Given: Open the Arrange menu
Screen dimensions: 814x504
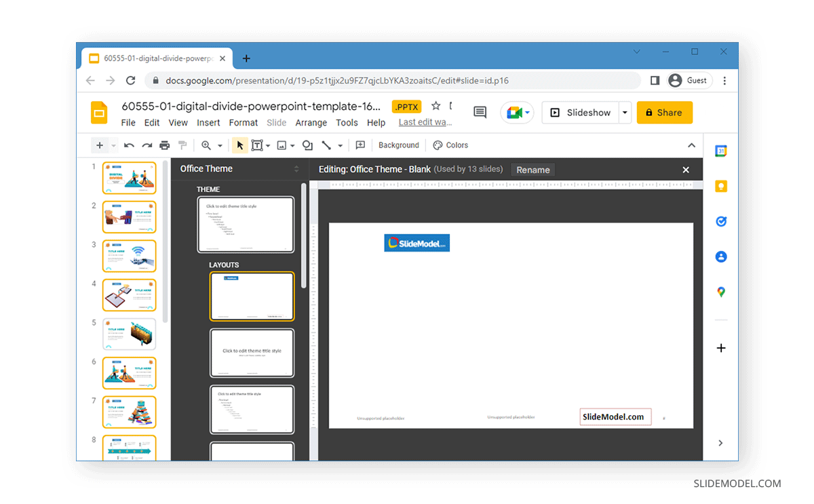Looking at the screenshot, I should (311, 123).
